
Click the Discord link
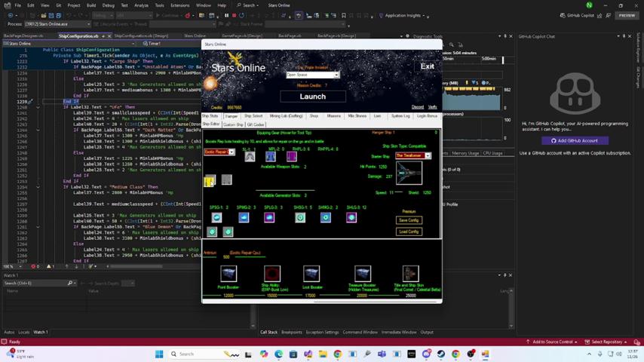[x=417, y=107]
